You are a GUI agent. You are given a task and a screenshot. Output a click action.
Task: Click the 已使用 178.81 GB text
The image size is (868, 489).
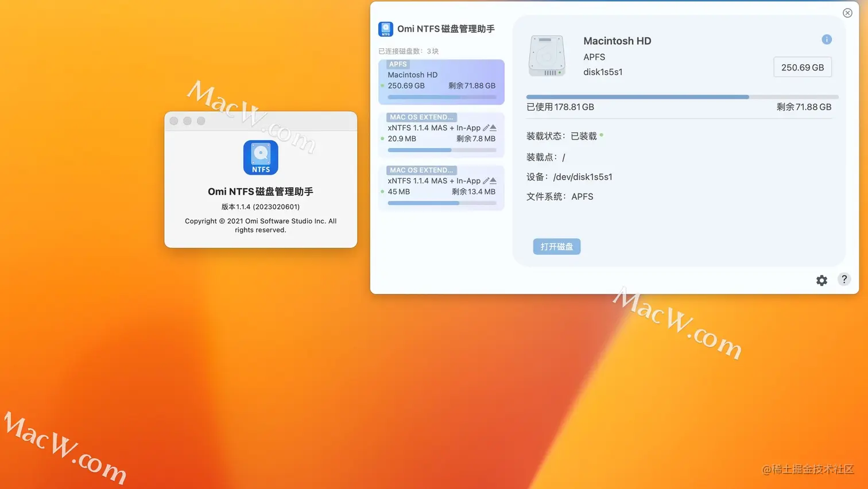560,107
